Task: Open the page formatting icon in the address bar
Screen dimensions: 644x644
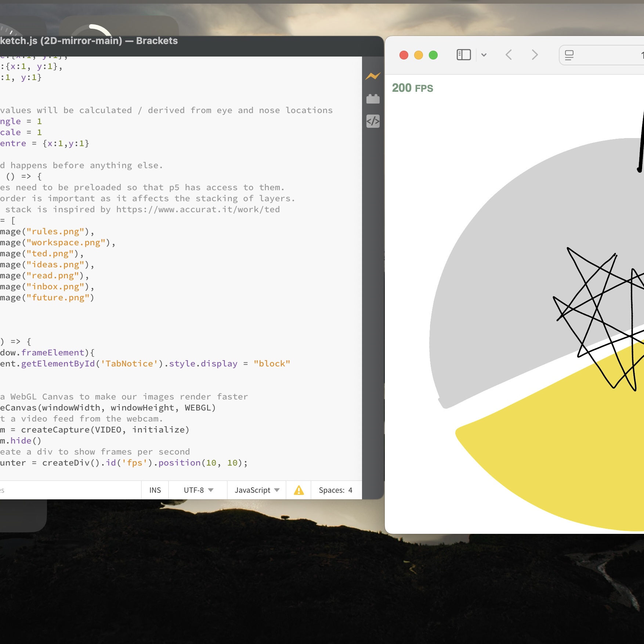Action: [569, 55]
